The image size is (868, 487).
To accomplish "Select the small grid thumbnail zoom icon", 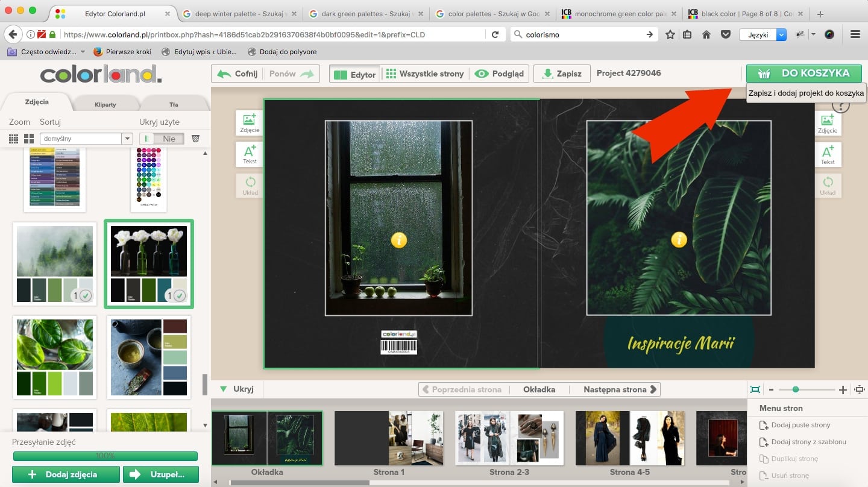I will pos(14,139).
